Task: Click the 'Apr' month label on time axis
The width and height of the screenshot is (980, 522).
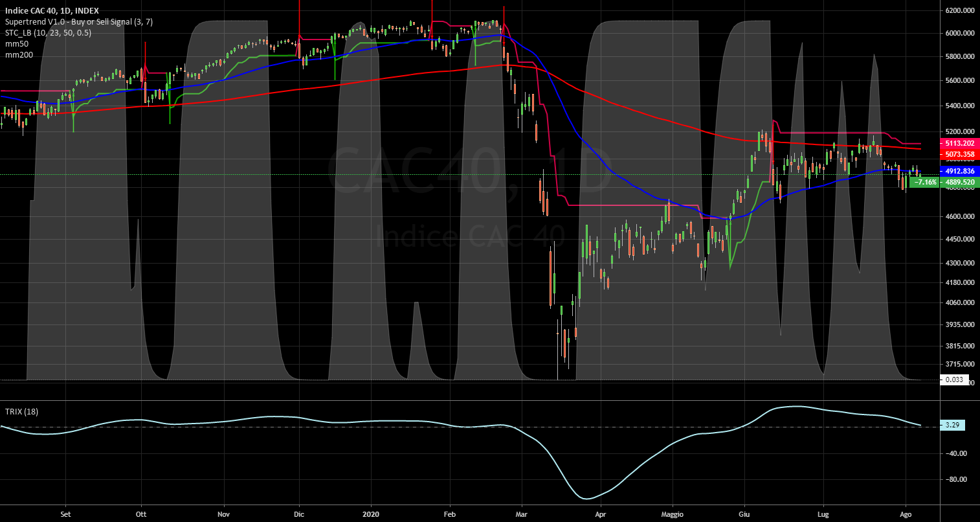Action: [x=601, y=514]
